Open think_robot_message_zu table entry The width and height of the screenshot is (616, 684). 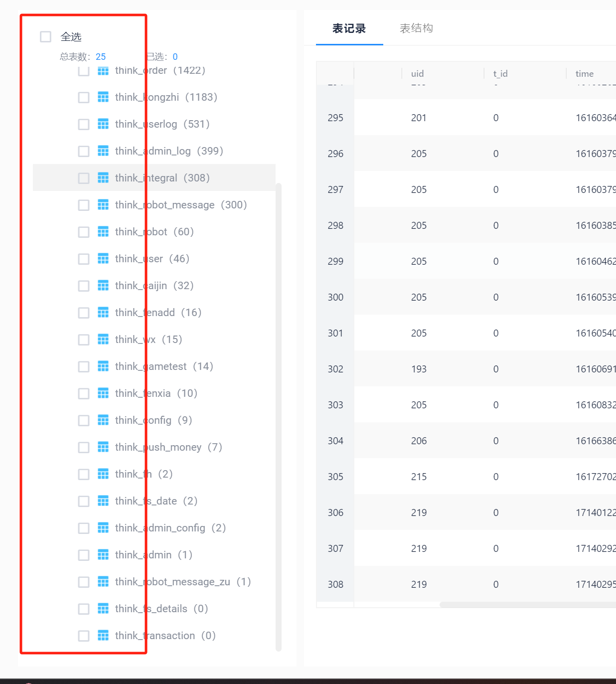point(182,582)
